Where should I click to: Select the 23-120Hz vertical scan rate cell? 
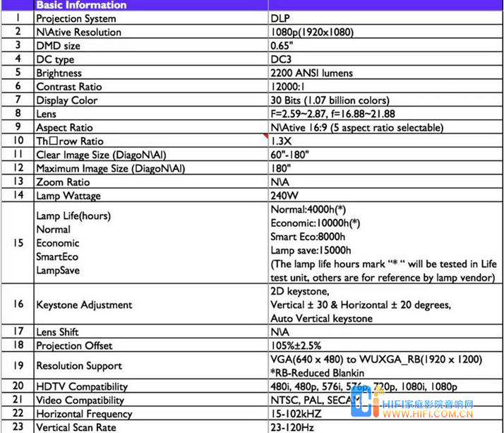[x=292, y=427]
